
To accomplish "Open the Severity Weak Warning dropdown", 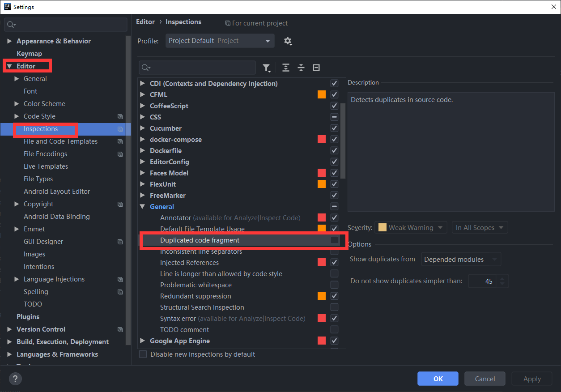I will (410, 227).
